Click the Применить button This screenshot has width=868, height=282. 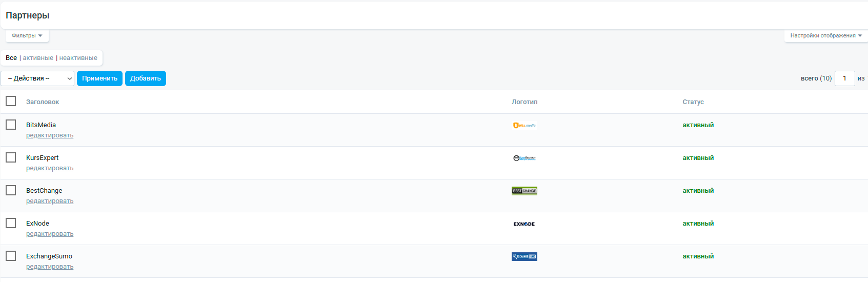(99, 78)
